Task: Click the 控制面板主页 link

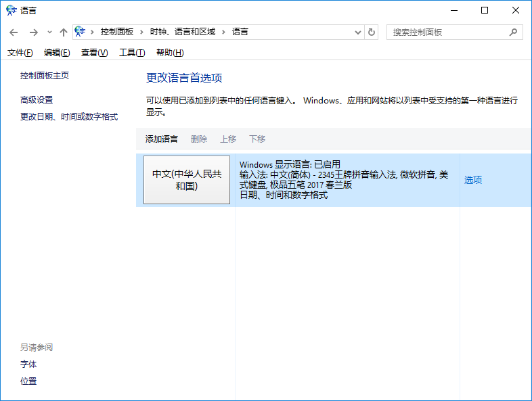Action: pyautogui.click(x=45, y=76)
